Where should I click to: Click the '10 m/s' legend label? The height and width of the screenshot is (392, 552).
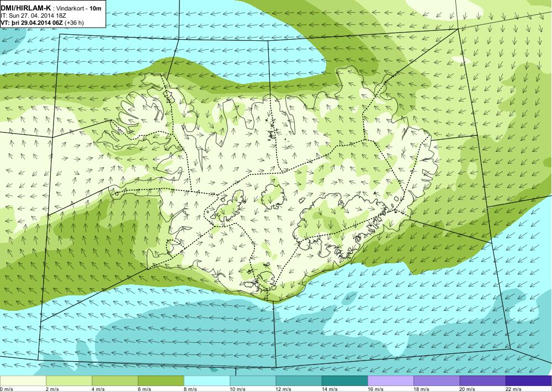[x=237, y=389]
